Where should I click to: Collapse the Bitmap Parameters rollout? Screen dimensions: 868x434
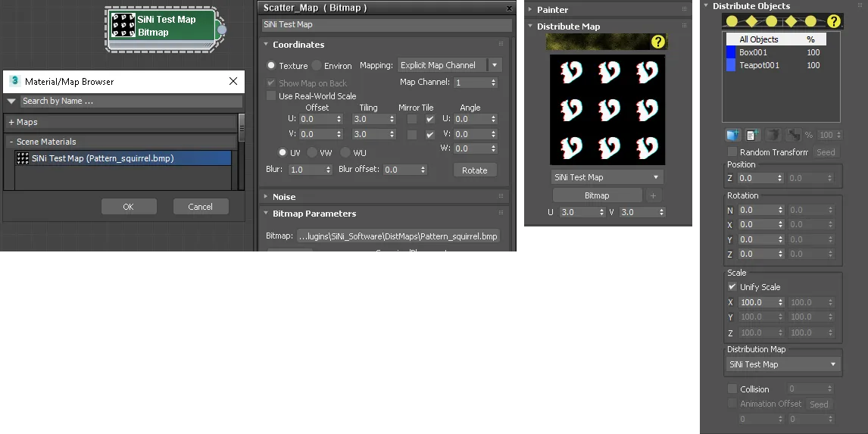[266, 213]
